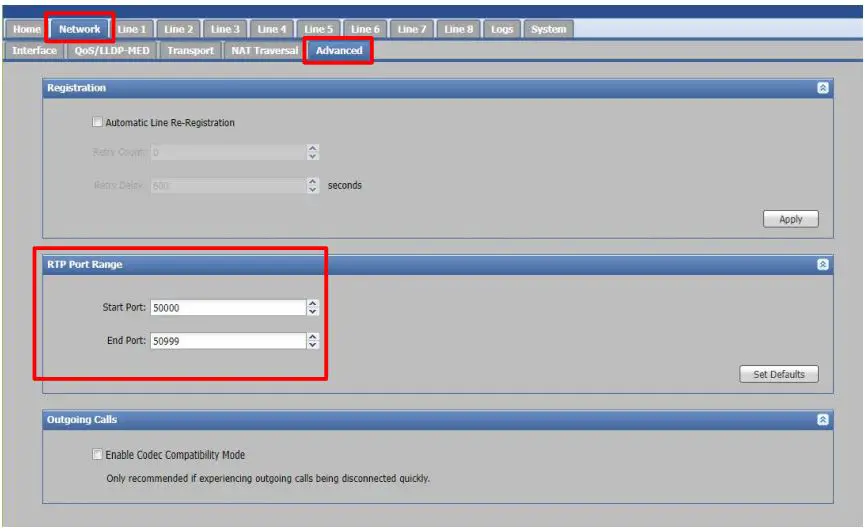Select the Advanced sub-tab
This screenshot has width=865, height=531.
339,51
